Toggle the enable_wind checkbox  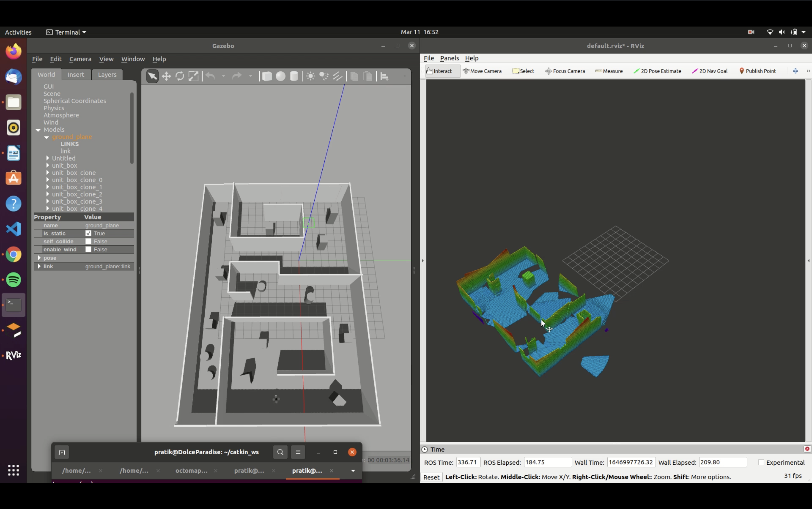(x=88, y=249)
